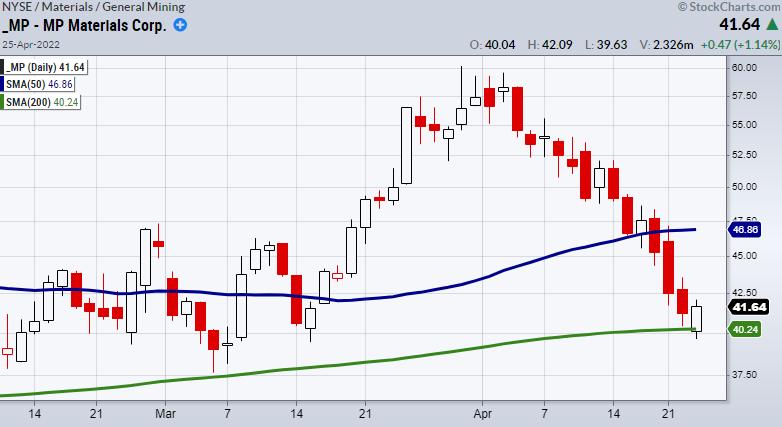782x427 pixels.
Task: Click the green up arrow beside 41.64
Action: click(x=772, y=24)
